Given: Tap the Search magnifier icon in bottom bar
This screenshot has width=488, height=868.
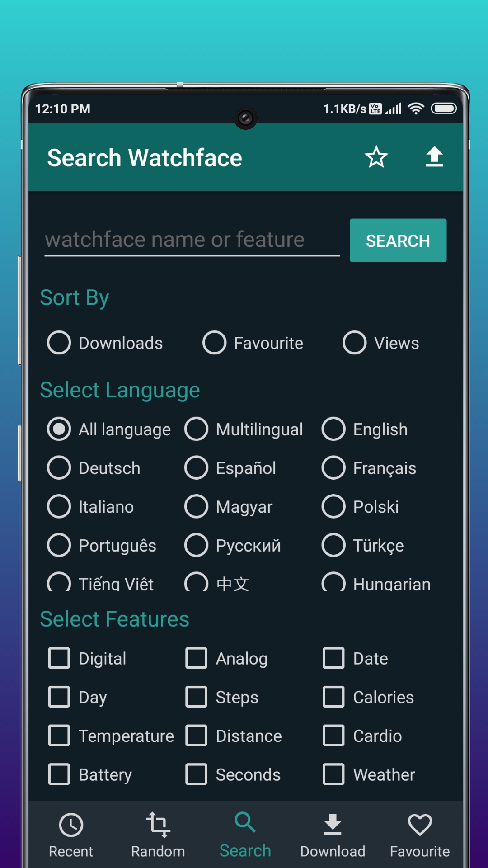Looking at the screenshot, I should pyautogui.click(x=245, y=823).
